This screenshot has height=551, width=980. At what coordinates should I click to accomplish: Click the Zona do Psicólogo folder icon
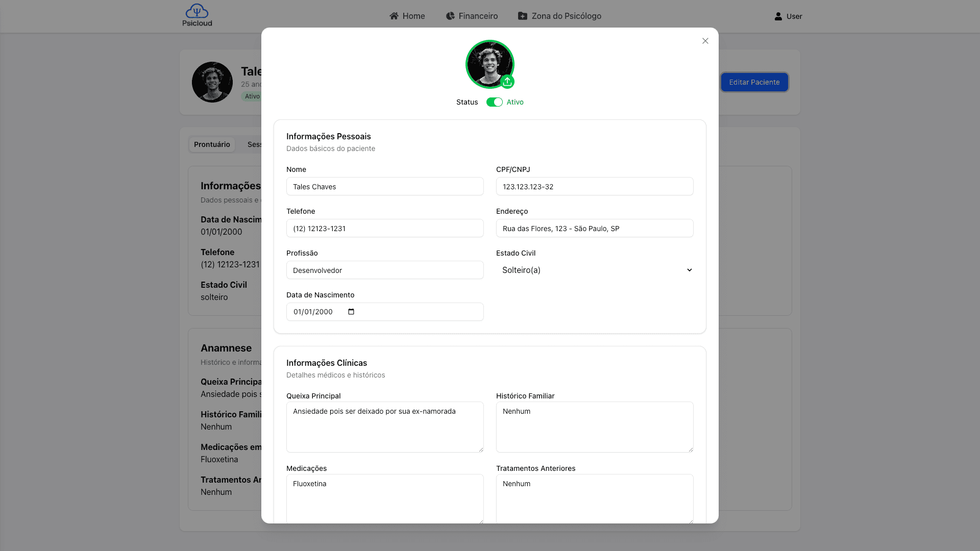coord(522,16)
